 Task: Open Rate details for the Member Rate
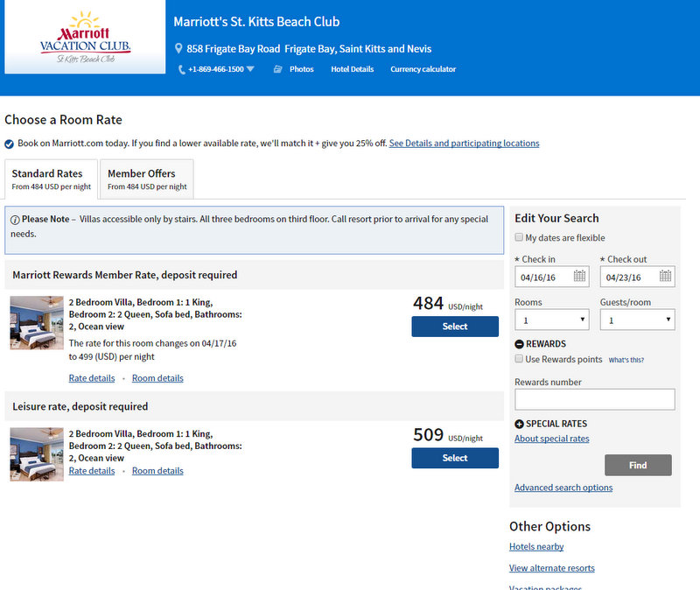point(92,378)
